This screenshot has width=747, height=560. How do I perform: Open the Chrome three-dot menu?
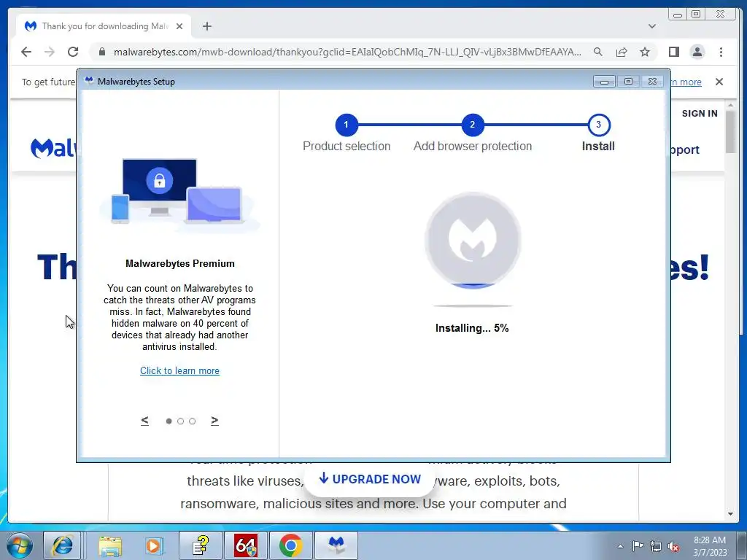(721, 52)
